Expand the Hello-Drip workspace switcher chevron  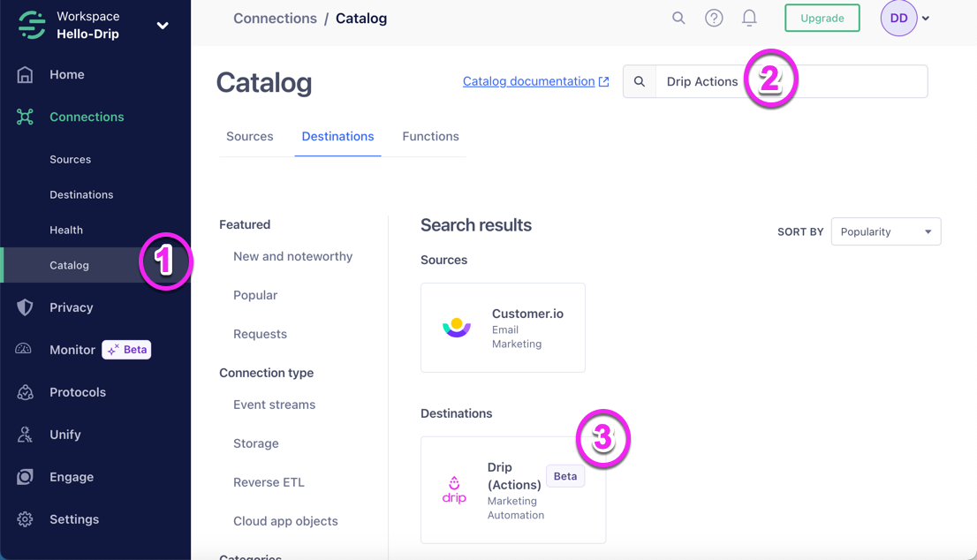coord(163,26)
